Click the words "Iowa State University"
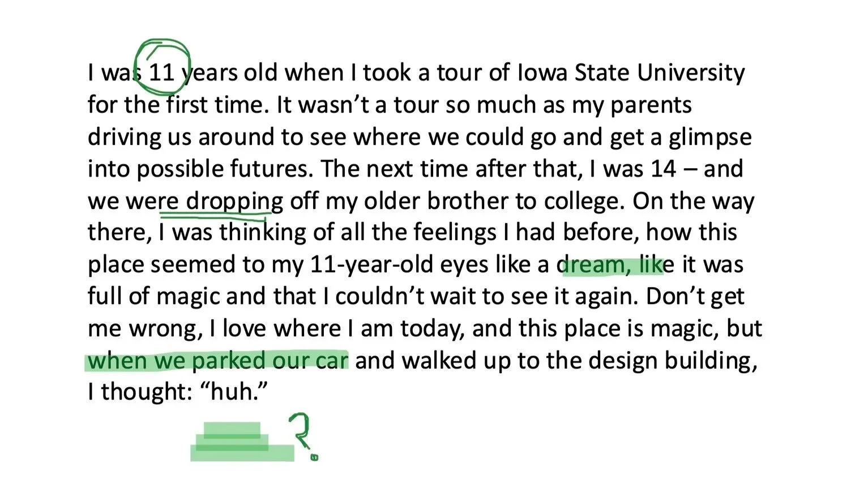 (631, 72)
